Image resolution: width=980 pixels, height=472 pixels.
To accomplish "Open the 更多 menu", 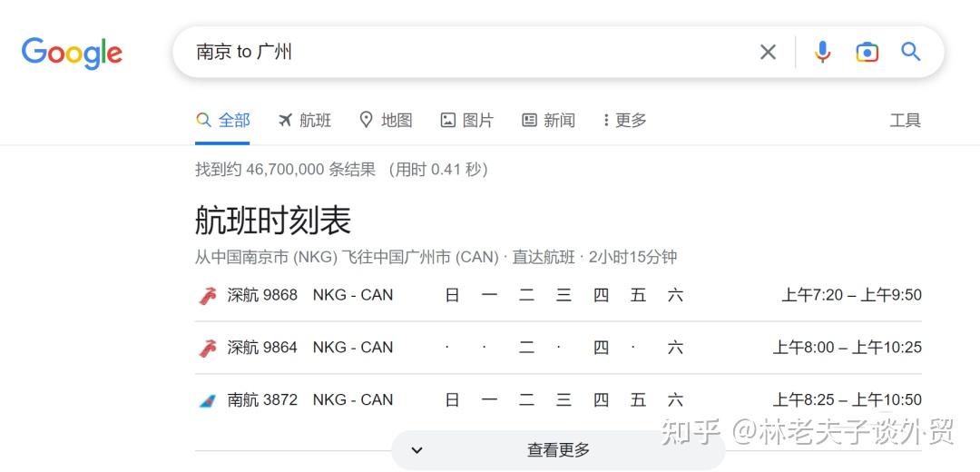I will 625,120.
